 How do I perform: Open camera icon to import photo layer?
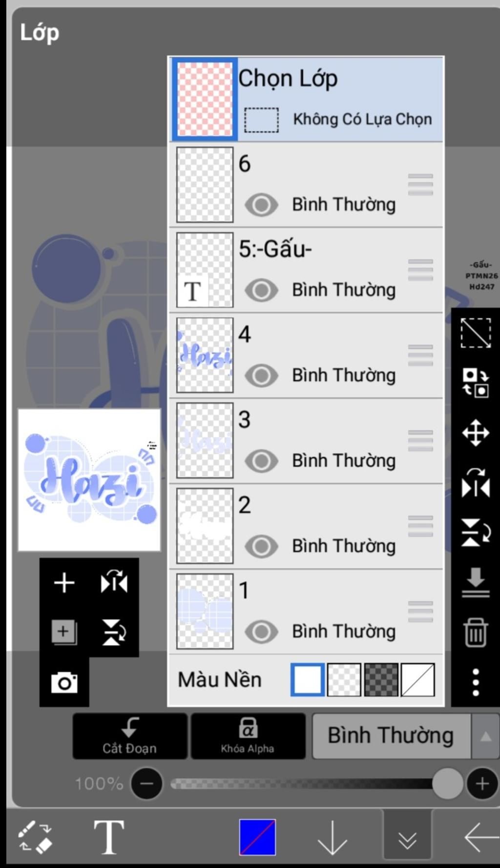[x=64, y=682]
